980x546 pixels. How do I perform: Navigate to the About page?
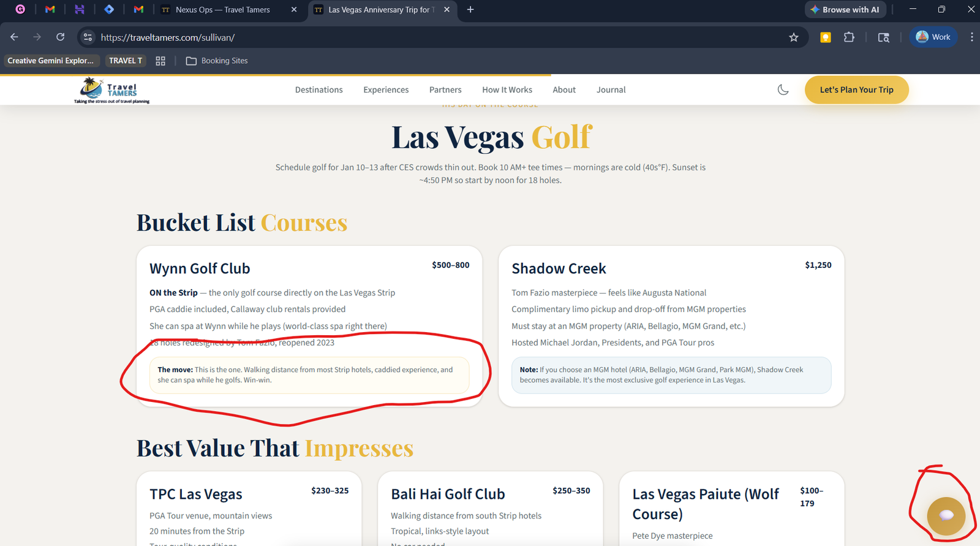(x=564, y=89)
